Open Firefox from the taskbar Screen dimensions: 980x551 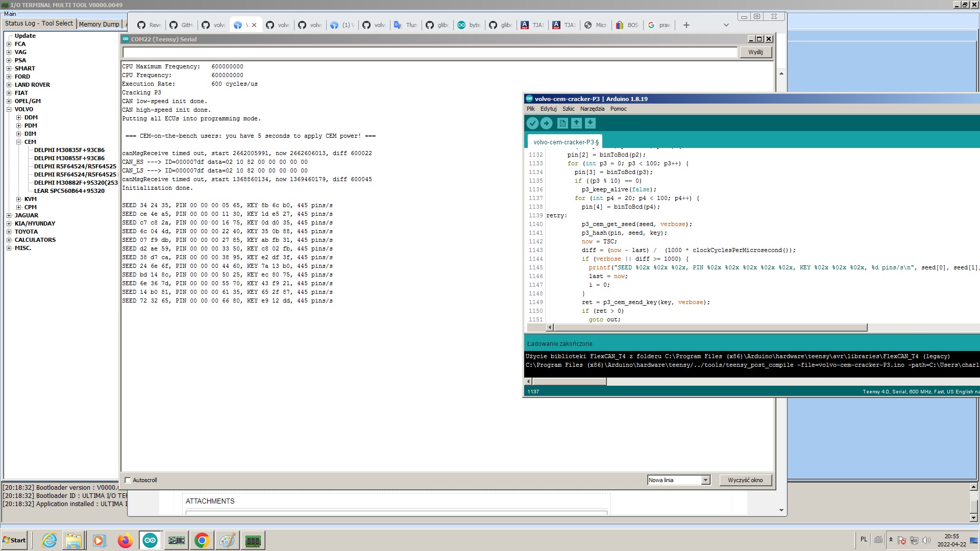[x=125, y=540]
